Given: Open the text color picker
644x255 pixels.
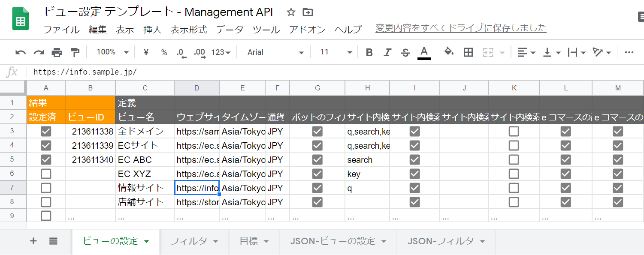Looking at the screenshot, I should click(424, 53).
